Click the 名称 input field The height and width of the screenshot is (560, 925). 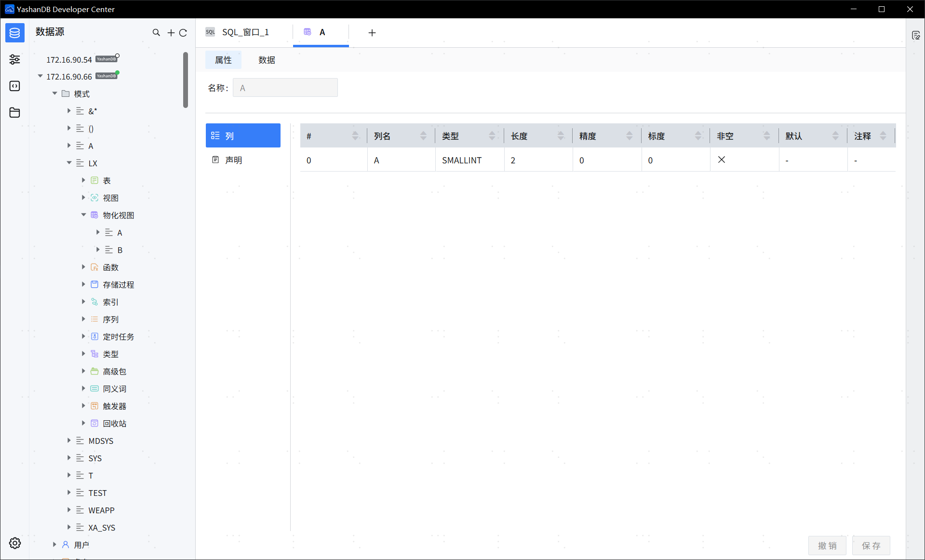[x=285, y=88]
